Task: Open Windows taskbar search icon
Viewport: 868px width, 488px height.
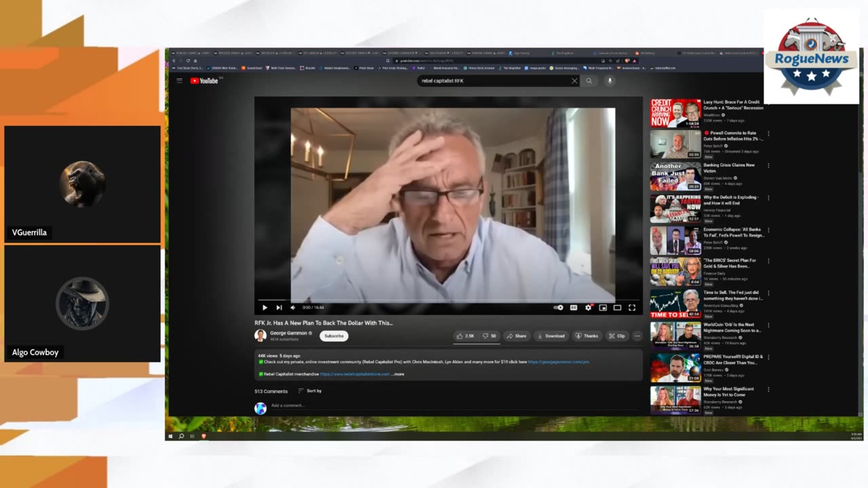Action: pos(181,436)
